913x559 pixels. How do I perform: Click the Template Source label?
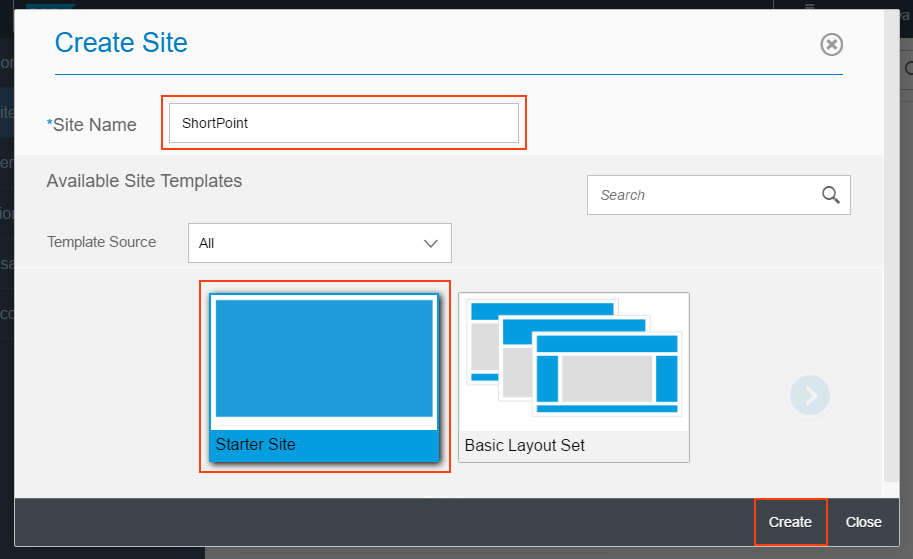tap(101, 242)
